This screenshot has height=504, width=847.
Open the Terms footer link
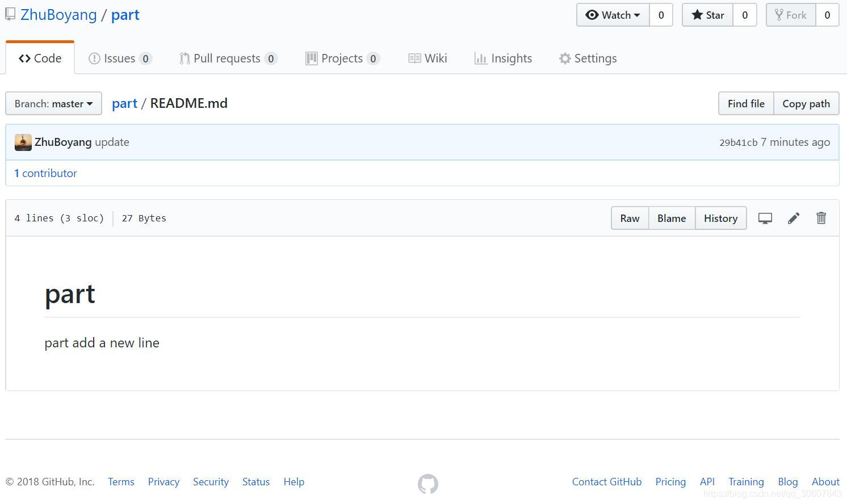[x=121, y=482]
